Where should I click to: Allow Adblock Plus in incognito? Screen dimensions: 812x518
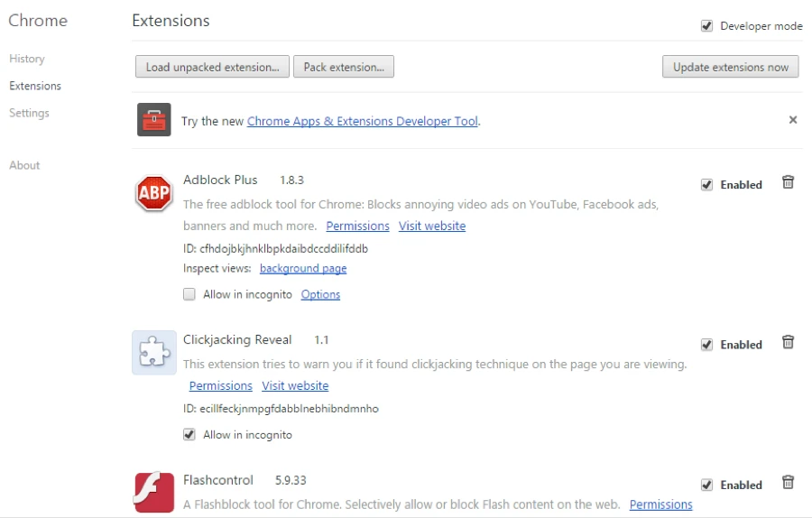[x=189, y=294]
